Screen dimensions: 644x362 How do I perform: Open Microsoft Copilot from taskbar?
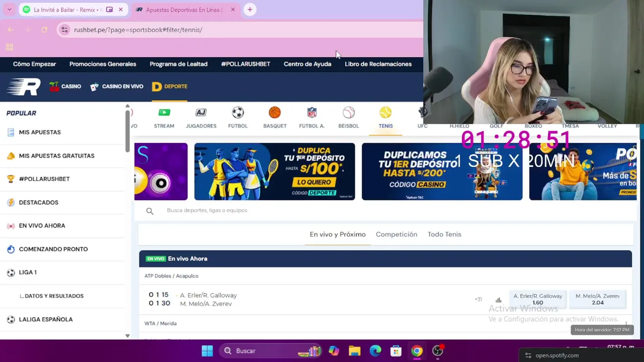tap(334, 351)
